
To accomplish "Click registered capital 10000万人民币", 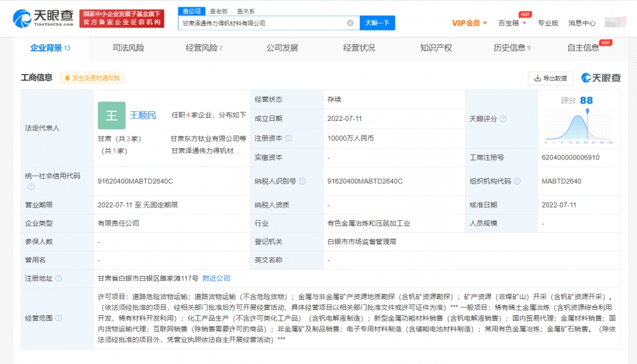I will coord(350,138).
